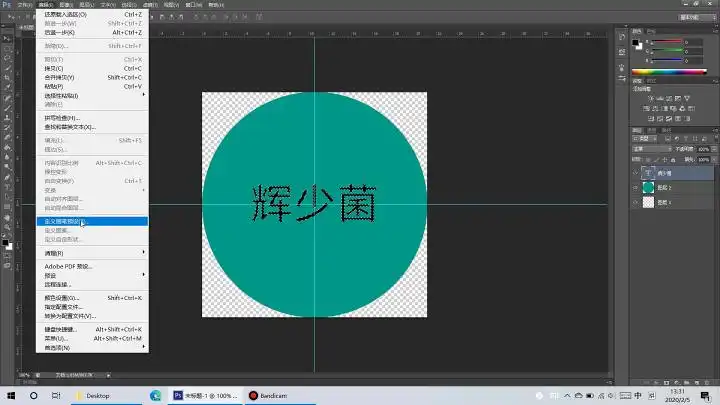Toggle visibility of 图层 2
Image resolution: width=720 pixels, height=405 pixels.
635,187
